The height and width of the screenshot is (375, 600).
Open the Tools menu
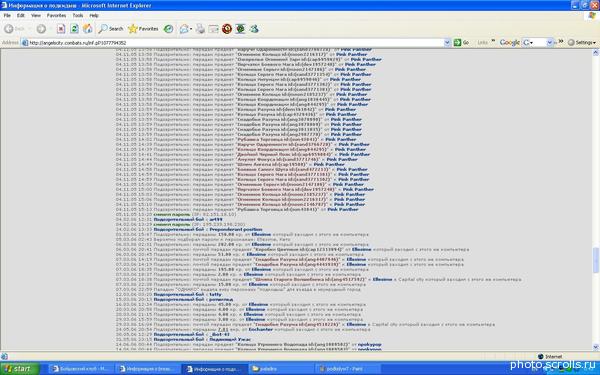pos(78,15)
